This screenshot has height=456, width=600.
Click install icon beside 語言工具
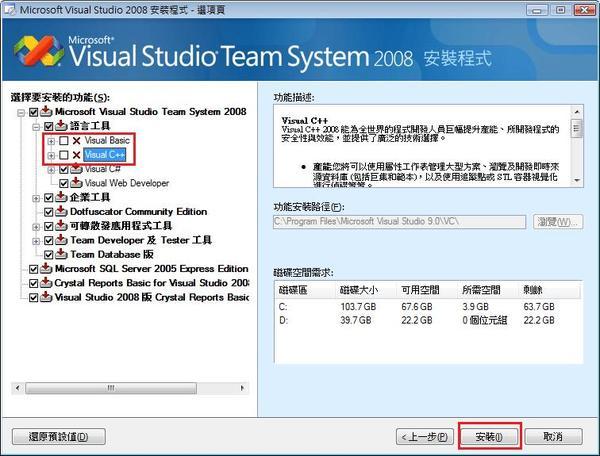pos(61,126)
